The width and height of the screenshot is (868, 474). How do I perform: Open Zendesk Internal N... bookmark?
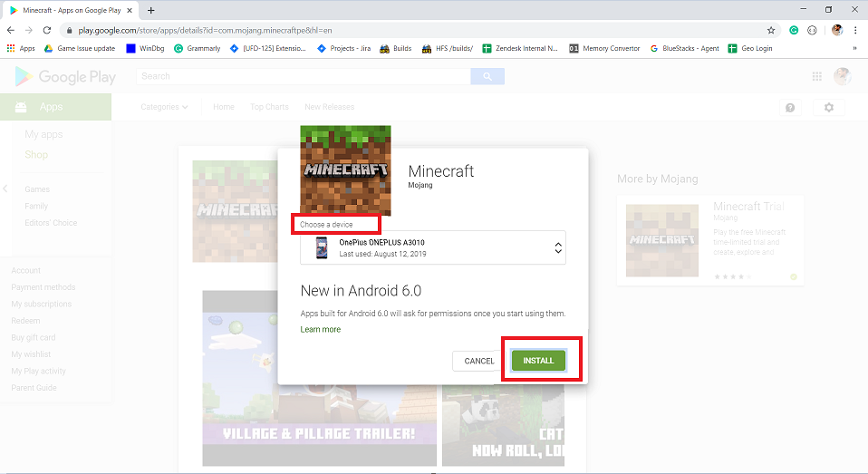(x=520, y=48)
